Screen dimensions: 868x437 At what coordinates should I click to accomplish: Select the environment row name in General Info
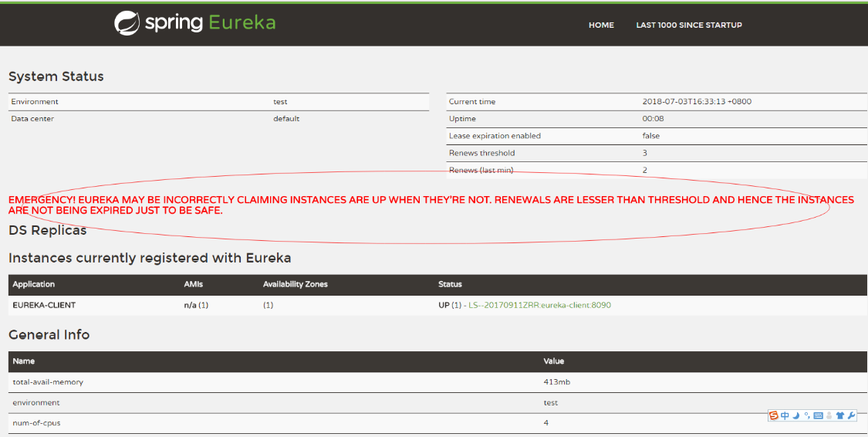(36, 403)
